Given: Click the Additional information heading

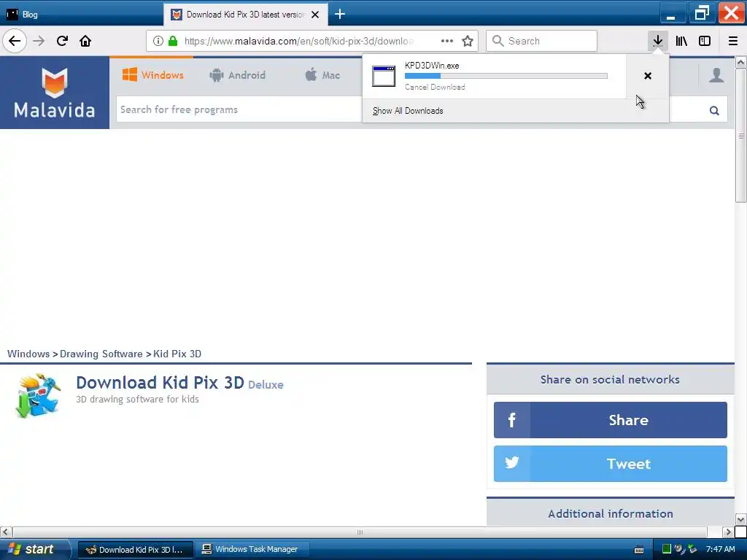Looking at the screenshot, I should tap(611, 514).
